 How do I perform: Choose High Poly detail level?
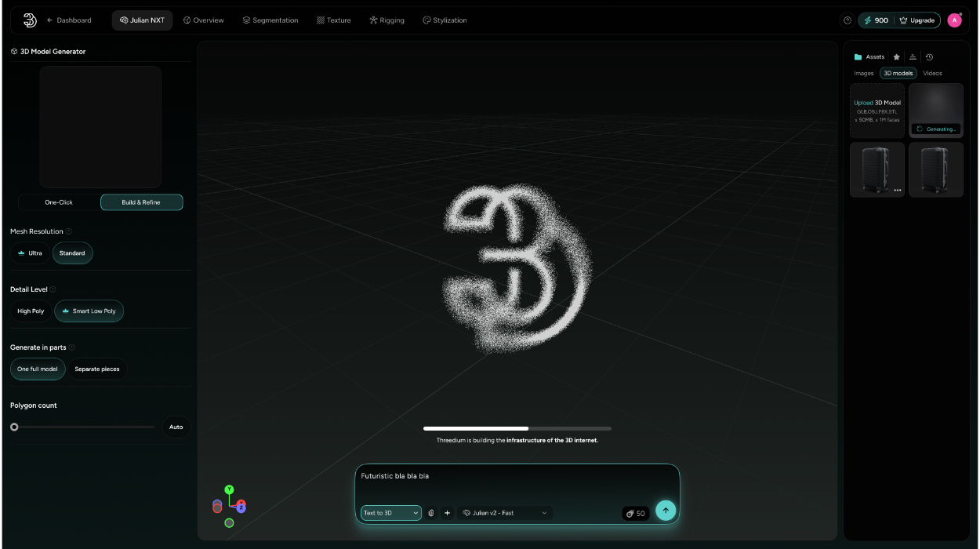(31, 311)
